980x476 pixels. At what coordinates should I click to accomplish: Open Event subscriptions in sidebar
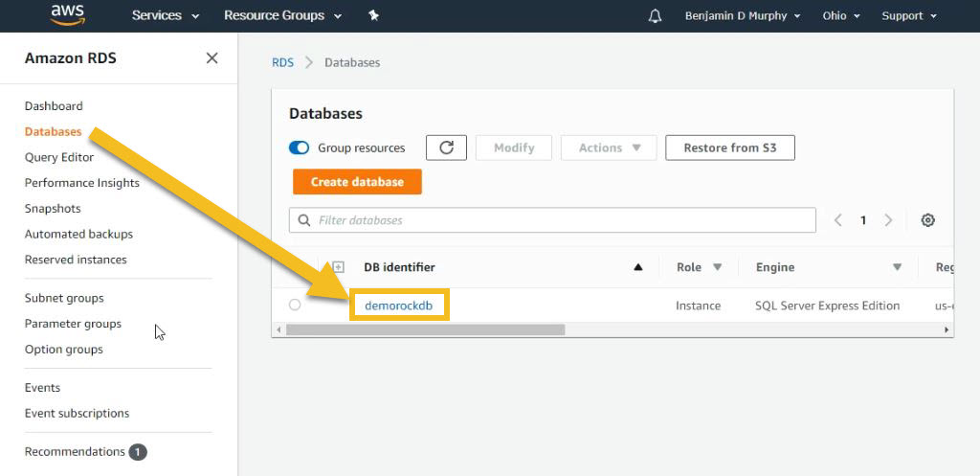[77, 414]
